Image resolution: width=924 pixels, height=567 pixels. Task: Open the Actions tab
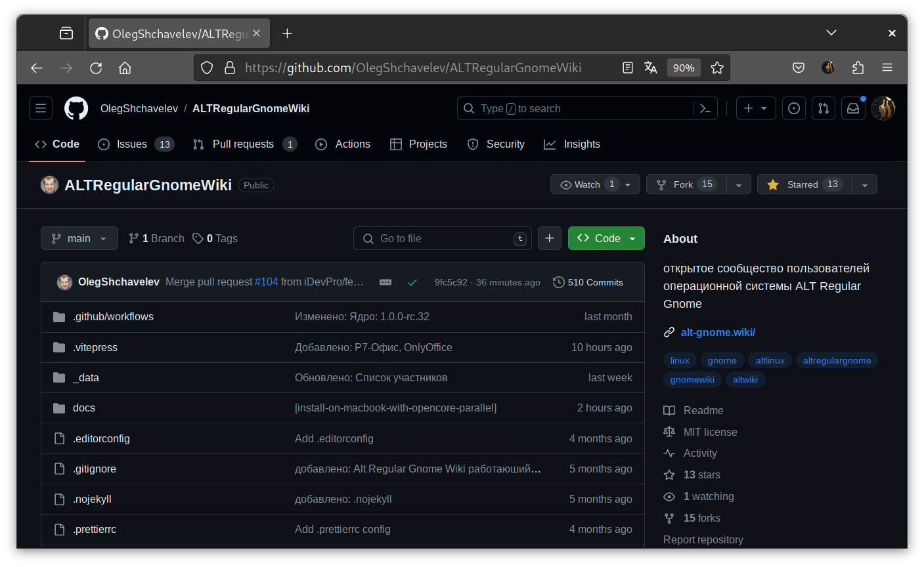click(343, 144)
